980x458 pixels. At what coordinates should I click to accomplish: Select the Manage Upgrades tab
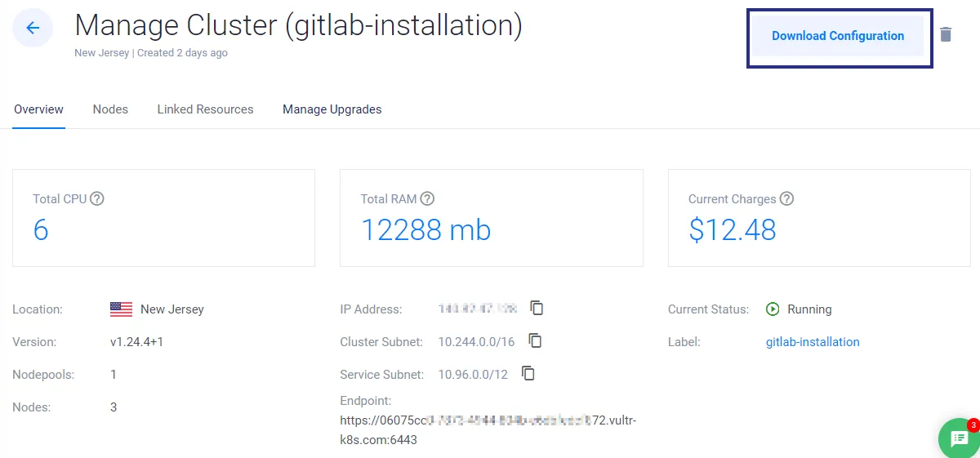(x=332, y=109)
